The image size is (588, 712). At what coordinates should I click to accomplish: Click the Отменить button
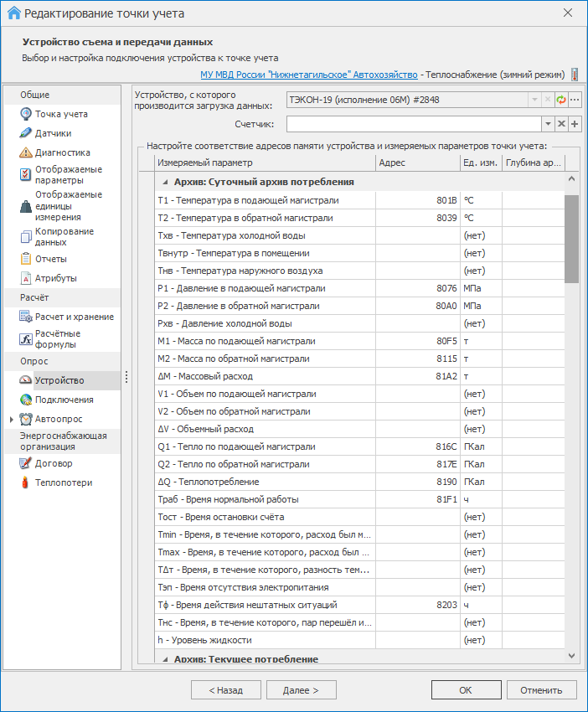click(541, 689)
